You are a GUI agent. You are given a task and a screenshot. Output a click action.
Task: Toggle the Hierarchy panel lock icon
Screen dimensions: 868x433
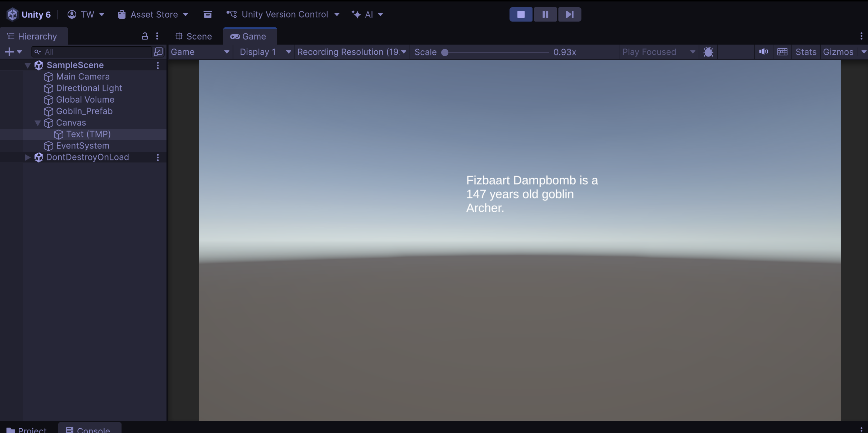point(145,36)
